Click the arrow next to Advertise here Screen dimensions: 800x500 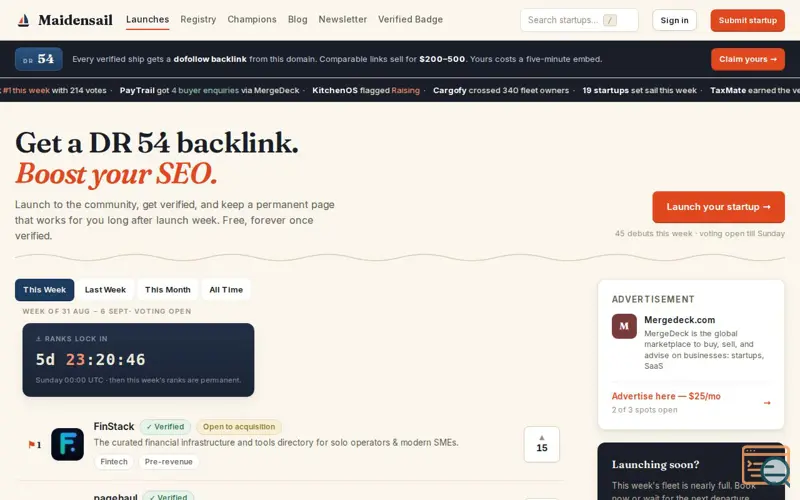click(767, 403)
